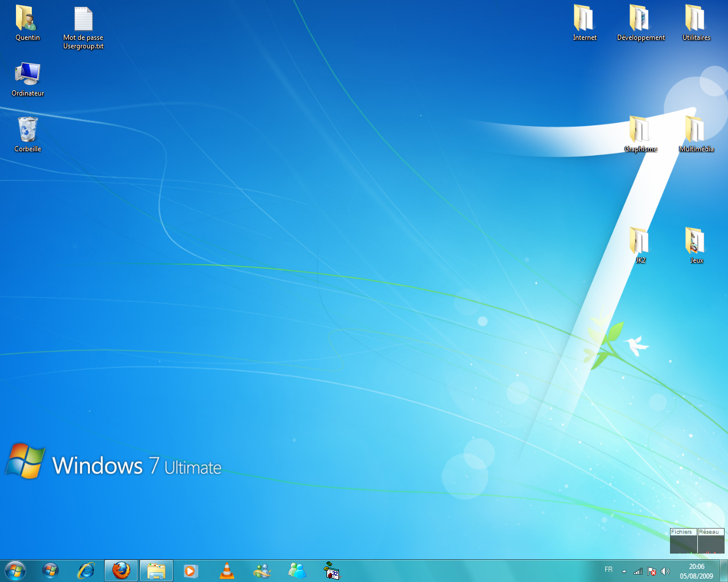Click the Windows flag icon next to Start
Image resolution: width=728 pixels, height=582 pixels.
[50, 571]
